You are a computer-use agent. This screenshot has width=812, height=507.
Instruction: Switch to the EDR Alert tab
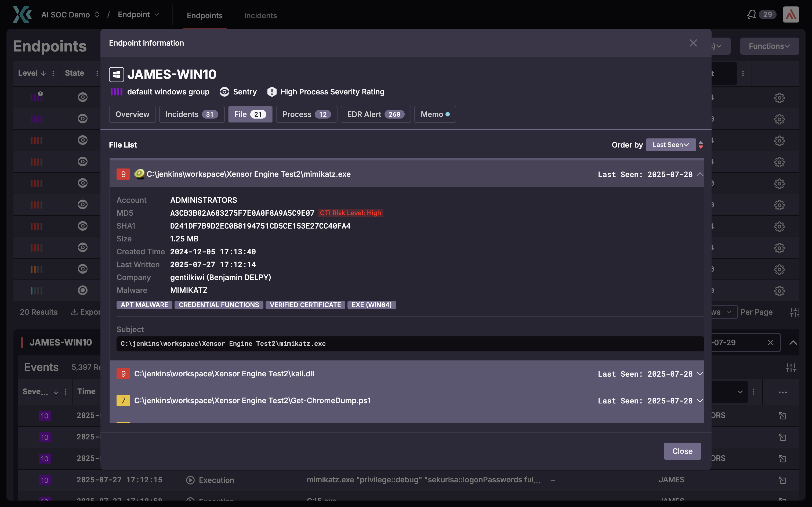point(375,114)
